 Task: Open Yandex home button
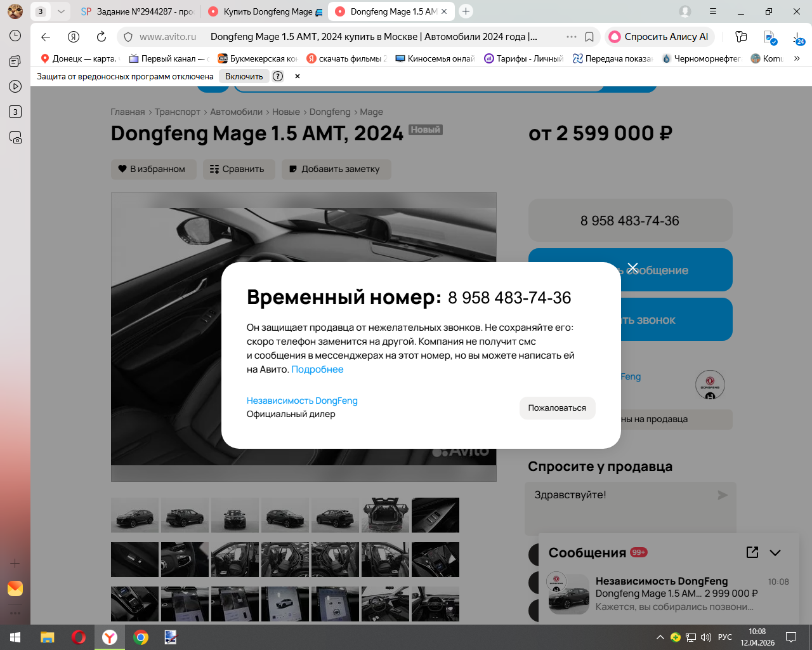[x=74, y=37]
